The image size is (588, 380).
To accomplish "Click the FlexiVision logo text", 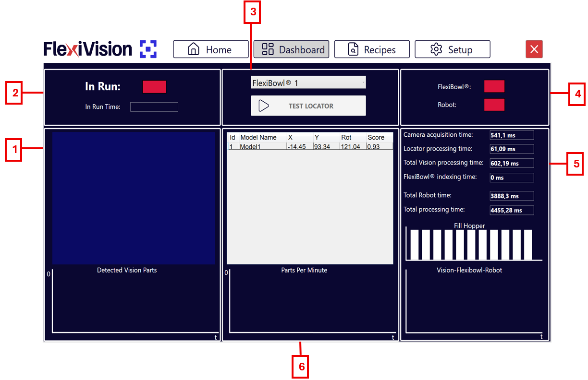I will click(x=88, y=49).
